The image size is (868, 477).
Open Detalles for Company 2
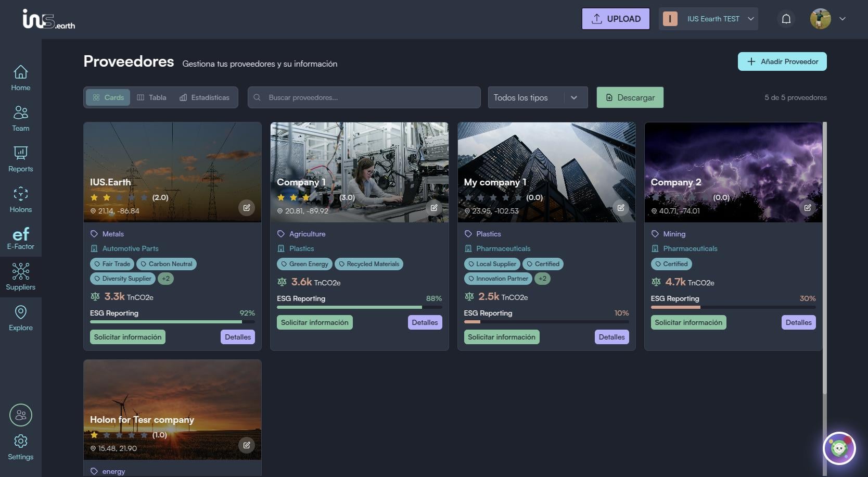[798, 322]
